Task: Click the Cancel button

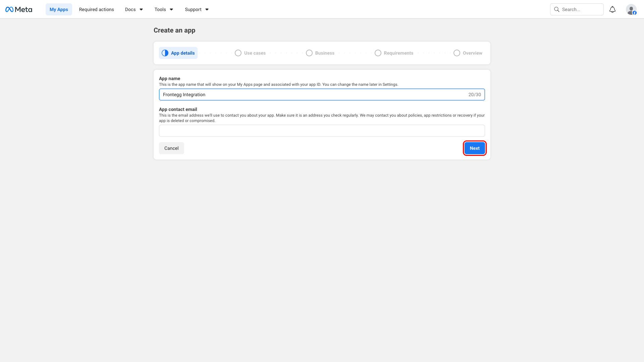Action: (x=171, y=148)
